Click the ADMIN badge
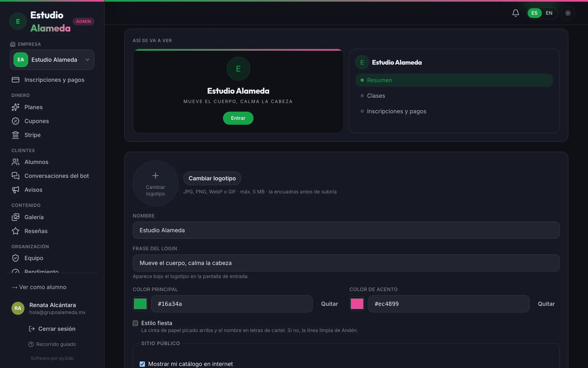 (83, 21)
